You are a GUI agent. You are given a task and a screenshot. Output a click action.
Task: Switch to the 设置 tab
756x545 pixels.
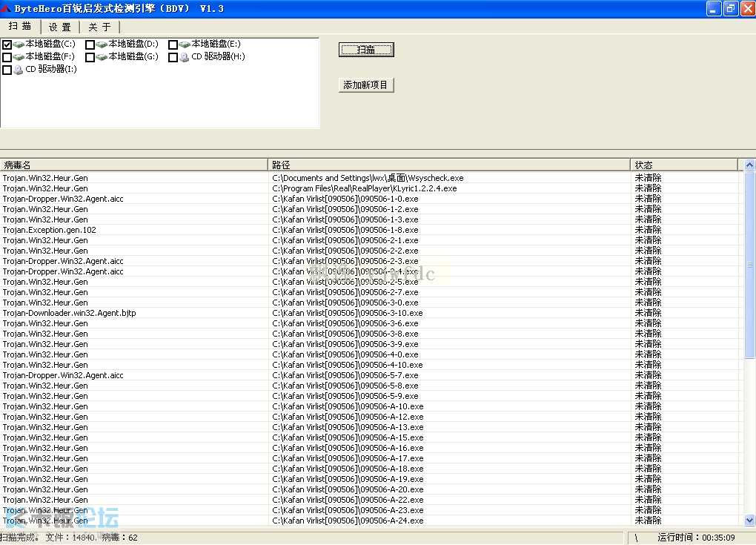[60, 27]
